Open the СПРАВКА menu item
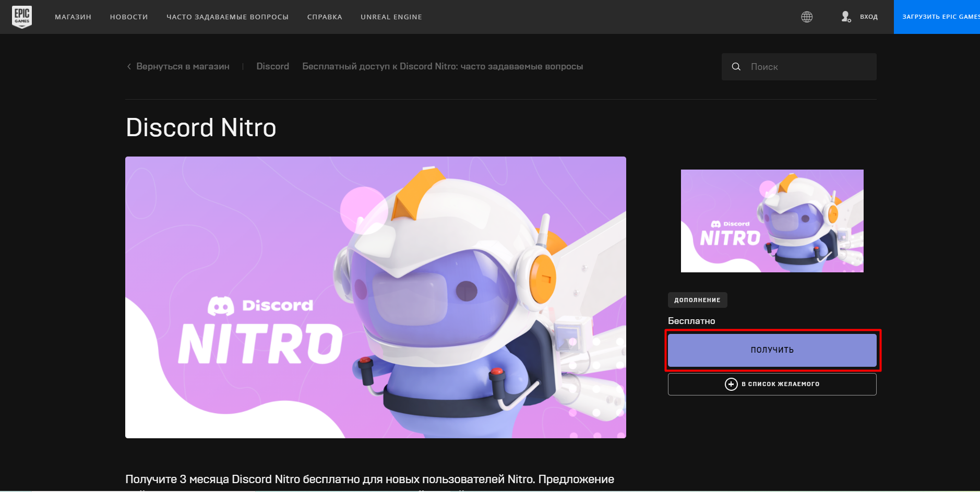Image resolution: width=980 pixels, height=492 pixels. point(325,17)
